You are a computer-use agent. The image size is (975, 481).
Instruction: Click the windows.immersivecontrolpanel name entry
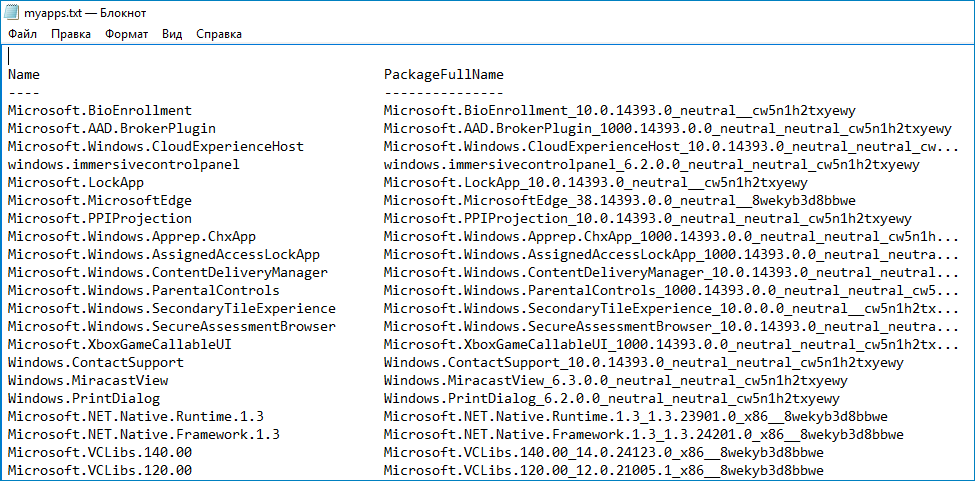tap(124, 165)
